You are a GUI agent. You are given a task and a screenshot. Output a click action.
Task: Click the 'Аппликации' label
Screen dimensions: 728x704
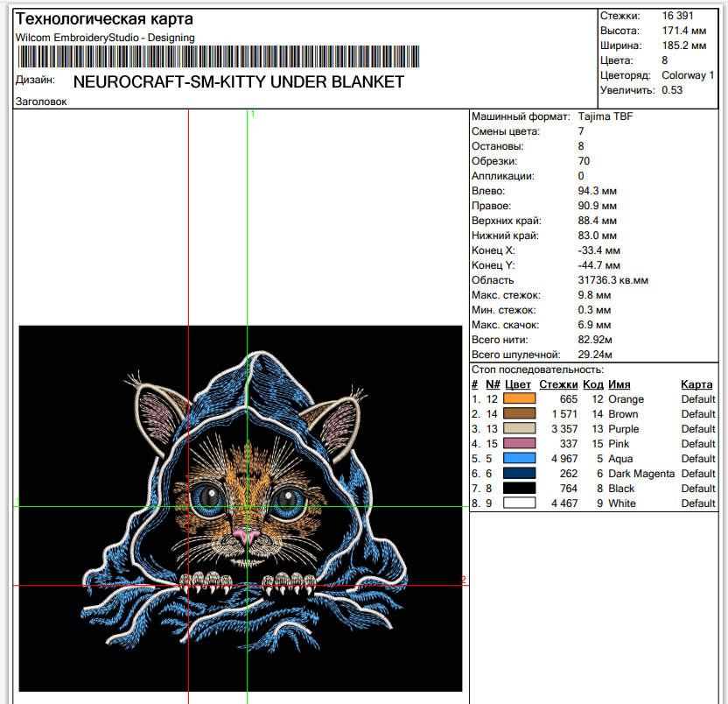[x=503, y=176]
